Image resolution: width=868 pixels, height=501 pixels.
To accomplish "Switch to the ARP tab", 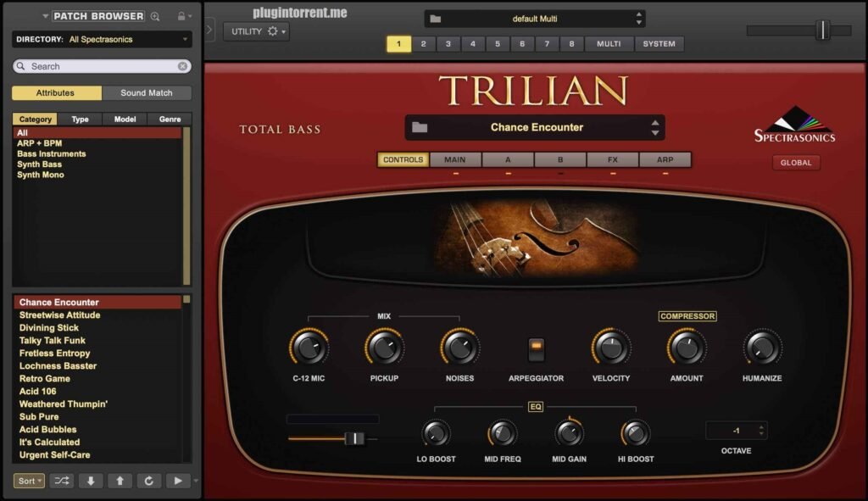I will pyautogui.click(x=665, y=159).
